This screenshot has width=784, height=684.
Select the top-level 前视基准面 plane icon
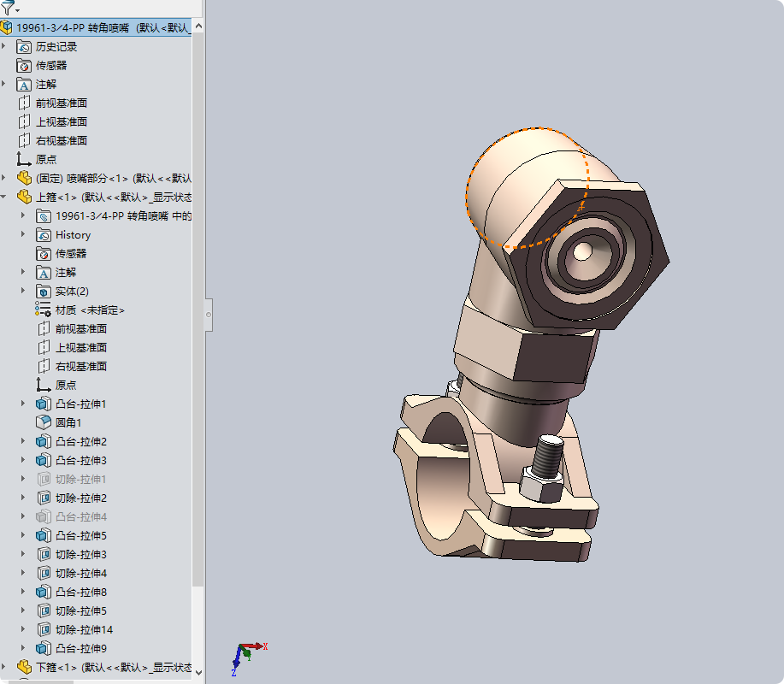click(24, 103)
